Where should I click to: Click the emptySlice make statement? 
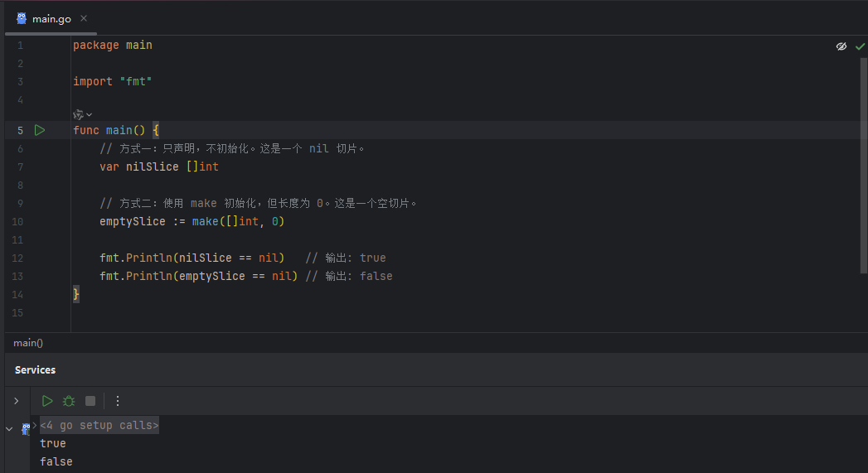[192, 222]
